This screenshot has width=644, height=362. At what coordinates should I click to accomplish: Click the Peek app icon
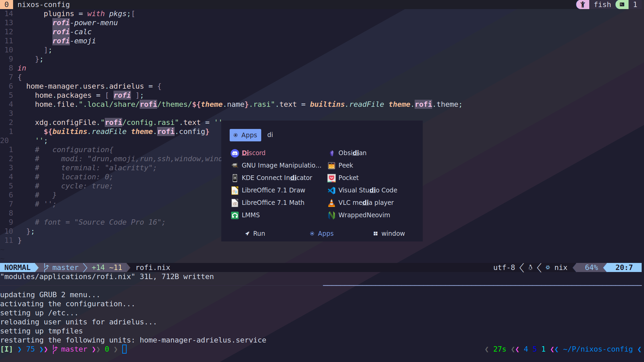click(331, 166)
